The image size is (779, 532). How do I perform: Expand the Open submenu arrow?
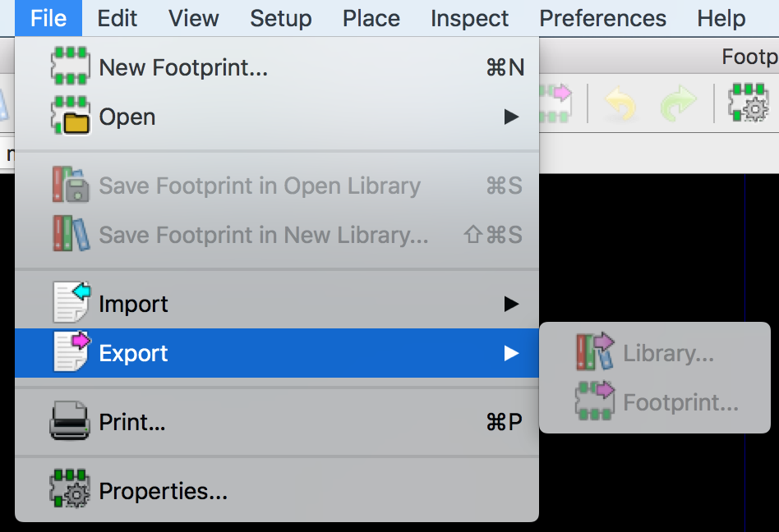(x=512, y=117)
